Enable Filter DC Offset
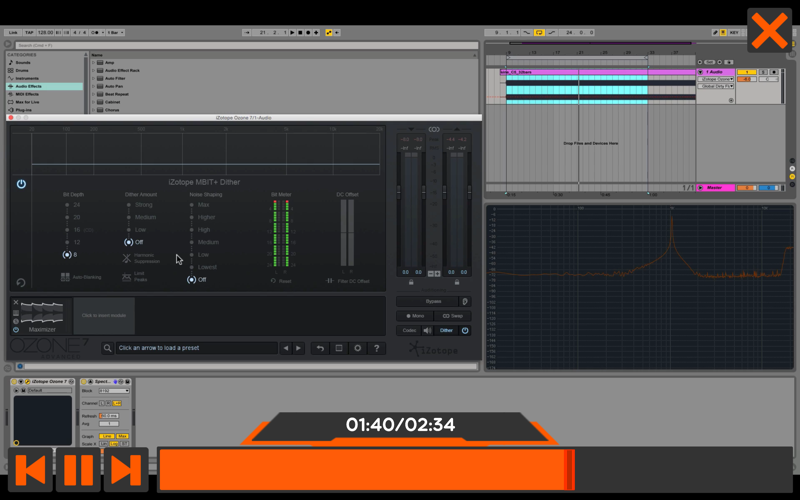 click(x=347, y=281)
